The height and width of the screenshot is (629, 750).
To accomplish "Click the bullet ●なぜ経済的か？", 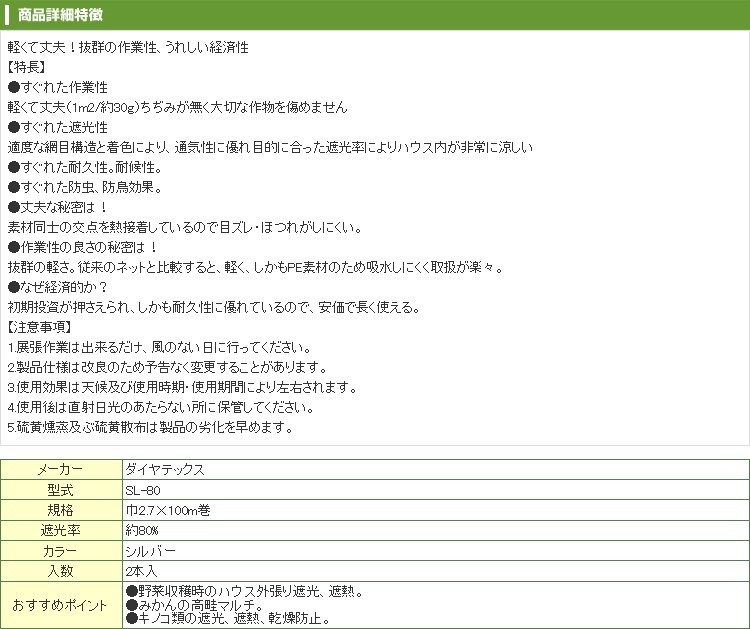I will coord(58,287).
